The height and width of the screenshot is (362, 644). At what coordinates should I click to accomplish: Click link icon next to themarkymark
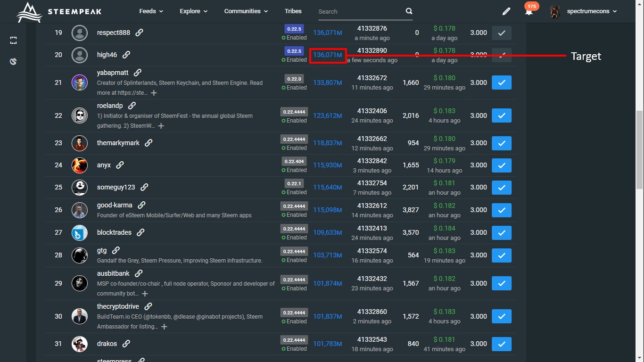pos(149,143)
